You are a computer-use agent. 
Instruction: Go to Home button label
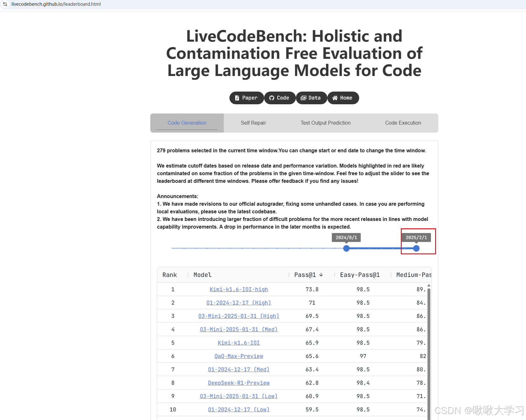point(346,98)
